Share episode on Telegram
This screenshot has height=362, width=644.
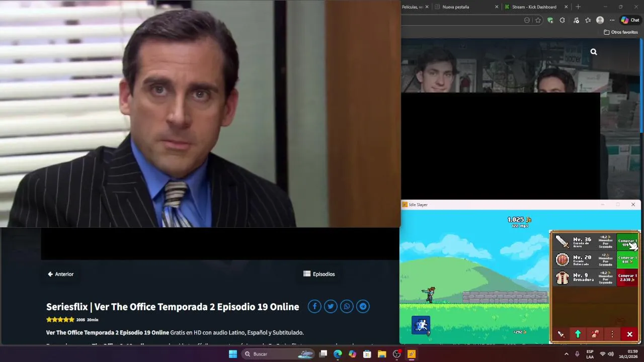coord(363,306)
